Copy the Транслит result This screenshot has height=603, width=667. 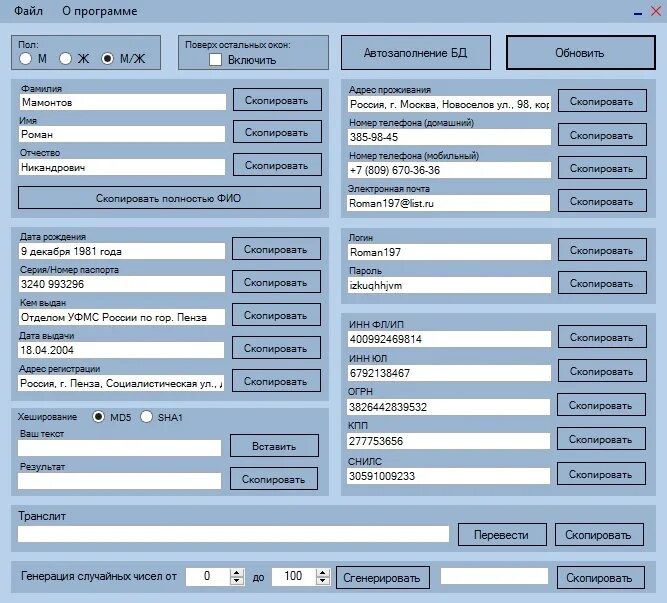(599, 535)
